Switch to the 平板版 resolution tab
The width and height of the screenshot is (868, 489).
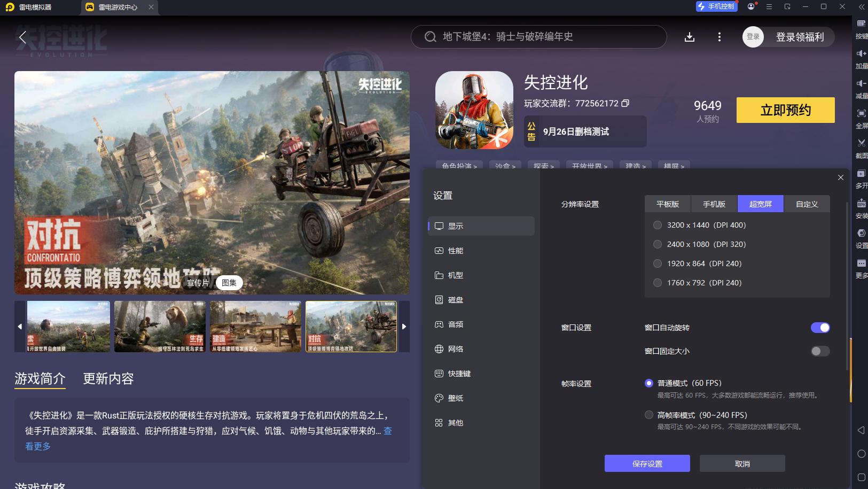pos(668,204)
